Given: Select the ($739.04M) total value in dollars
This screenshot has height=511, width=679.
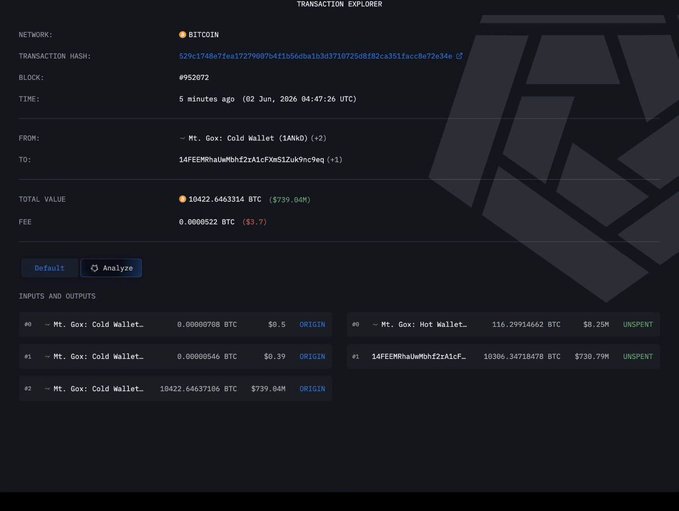Looking at the screenshot, I should click(x=290, y=200).
